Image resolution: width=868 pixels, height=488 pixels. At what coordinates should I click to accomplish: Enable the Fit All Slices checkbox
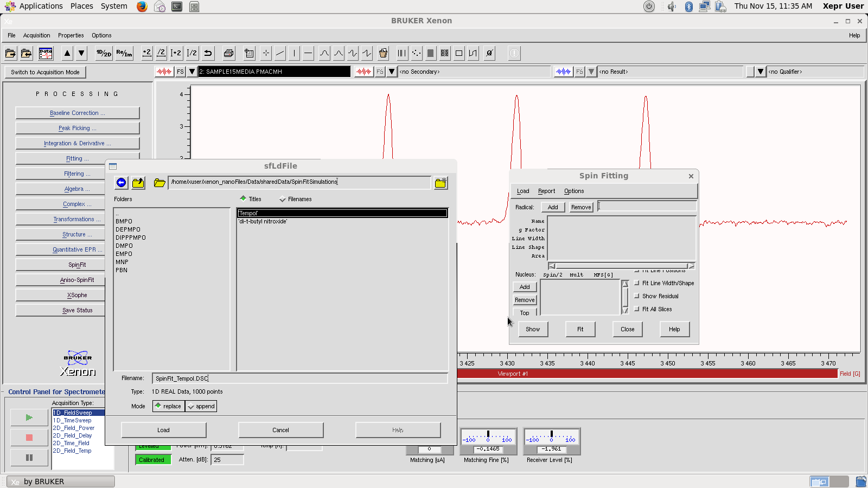637,309
